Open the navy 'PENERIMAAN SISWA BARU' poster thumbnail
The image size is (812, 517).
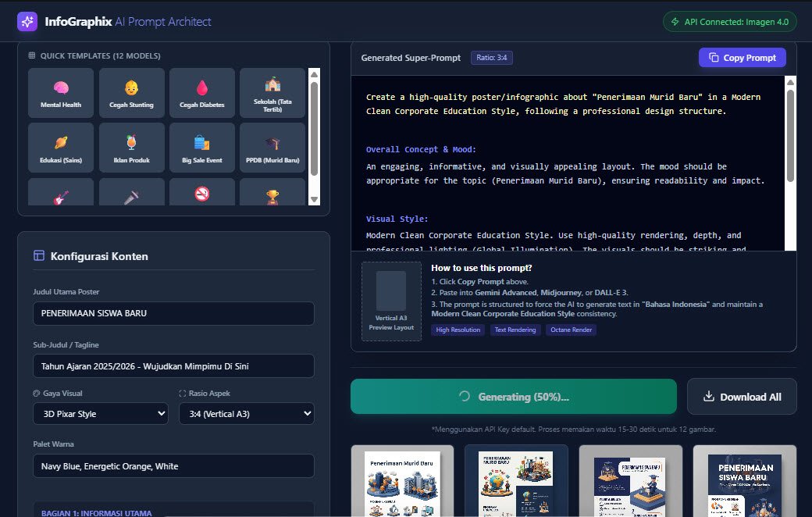pos(745,481)
